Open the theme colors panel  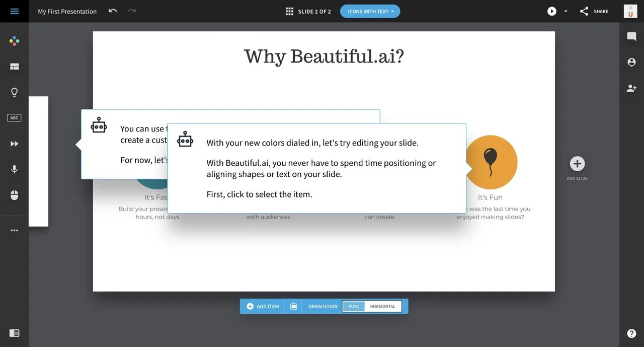tap(14, 41)
